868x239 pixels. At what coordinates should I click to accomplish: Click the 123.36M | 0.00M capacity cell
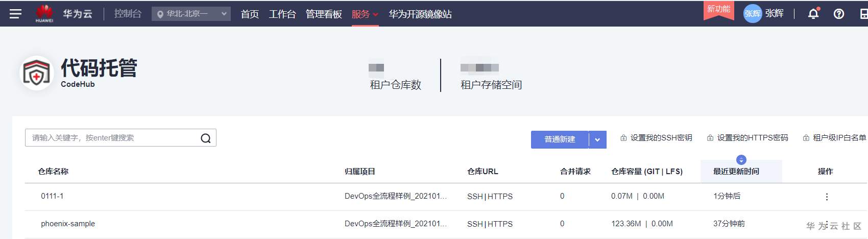(642, 224)
